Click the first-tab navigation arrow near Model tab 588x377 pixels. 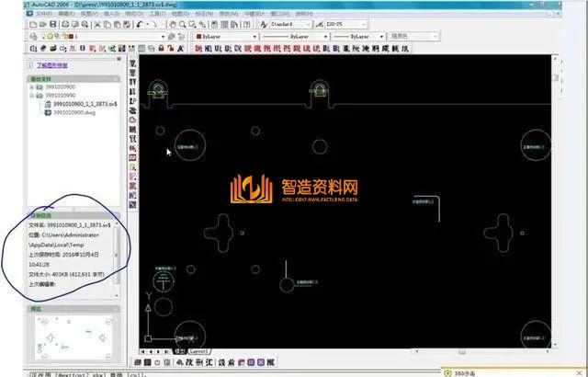(143, 352)
